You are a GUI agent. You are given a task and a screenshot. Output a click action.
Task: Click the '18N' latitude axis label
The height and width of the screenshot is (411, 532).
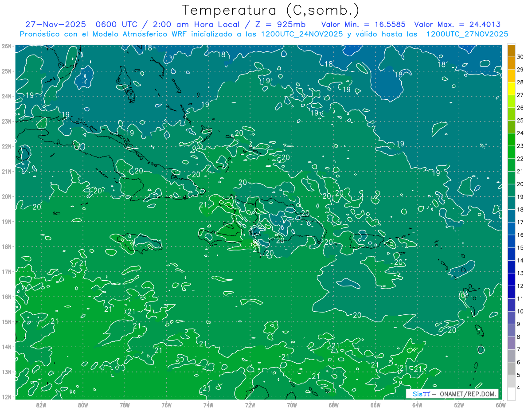tap(7, 247)
